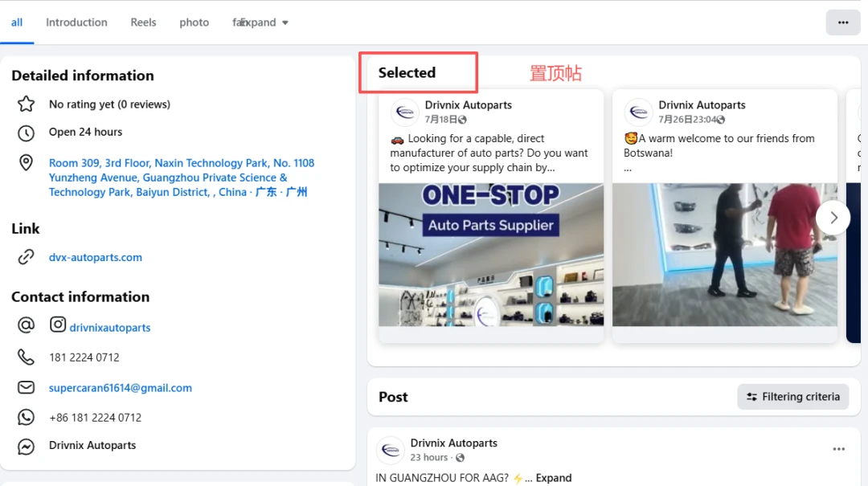Open the ONE-STOP Auto Parts Supplier image
Screen dimensions: 868x486
coord(491,255)
